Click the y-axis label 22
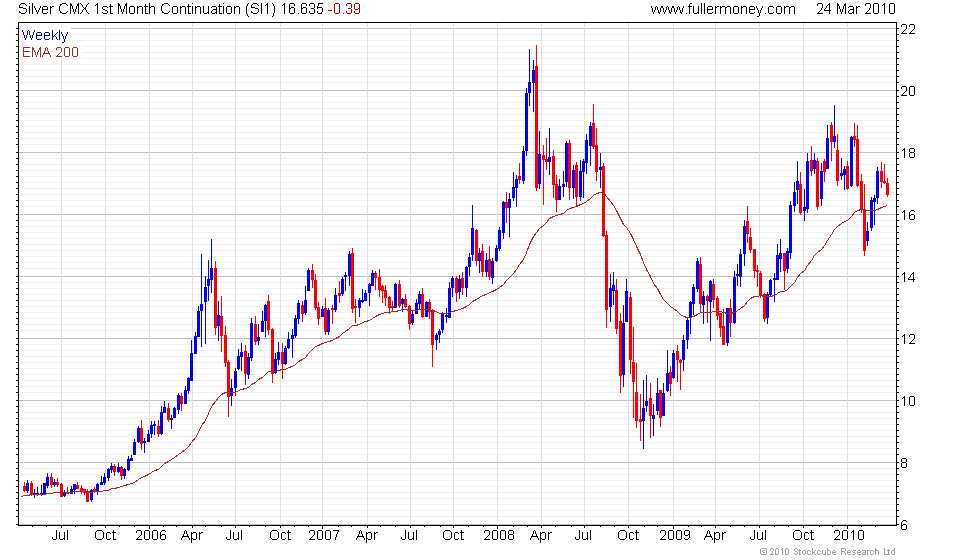The width and height of the screenshot is (980, 560). (x=908, y=29)
